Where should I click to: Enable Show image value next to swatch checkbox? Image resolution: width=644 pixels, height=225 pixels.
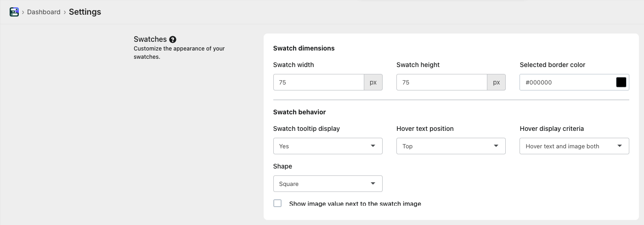pos(277,203)
